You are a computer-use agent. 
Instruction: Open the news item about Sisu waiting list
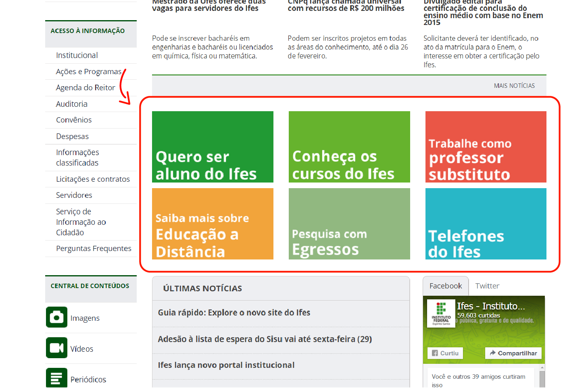pos(264,339)
